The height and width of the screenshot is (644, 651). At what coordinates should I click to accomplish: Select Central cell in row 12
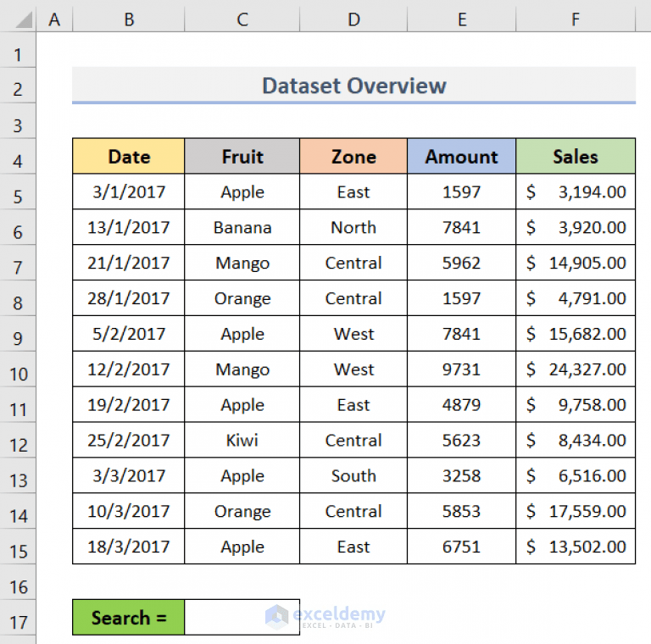(353, 440)
